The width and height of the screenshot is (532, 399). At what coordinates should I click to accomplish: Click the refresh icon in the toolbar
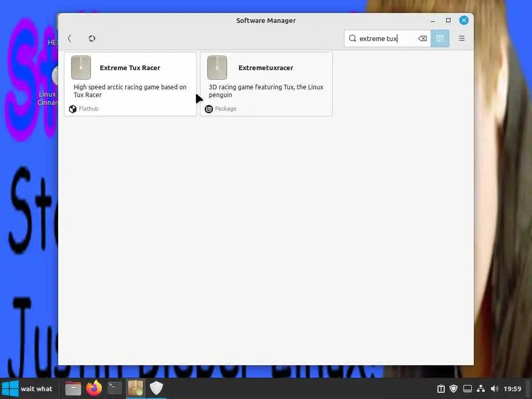91,38
